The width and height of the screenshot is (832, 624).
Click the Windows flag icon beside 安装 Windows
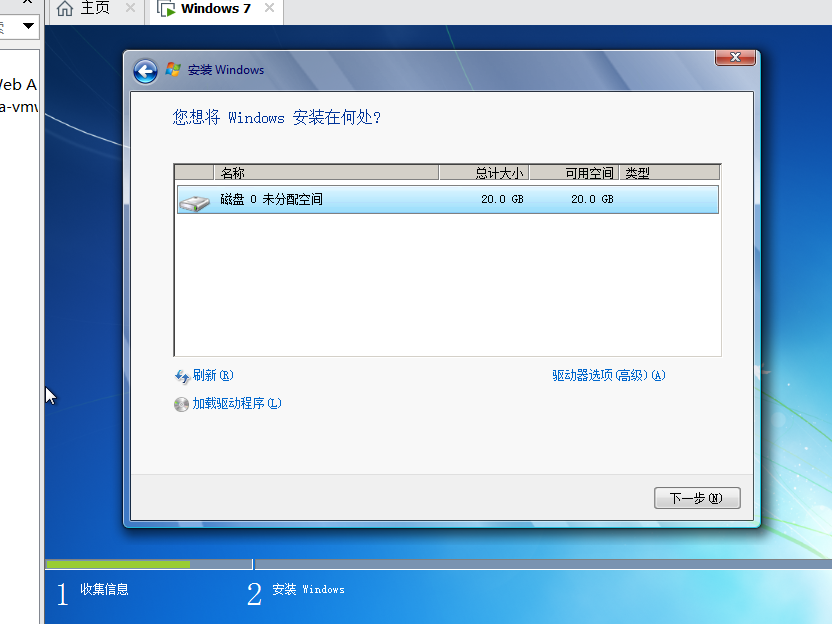pos(171,70)
